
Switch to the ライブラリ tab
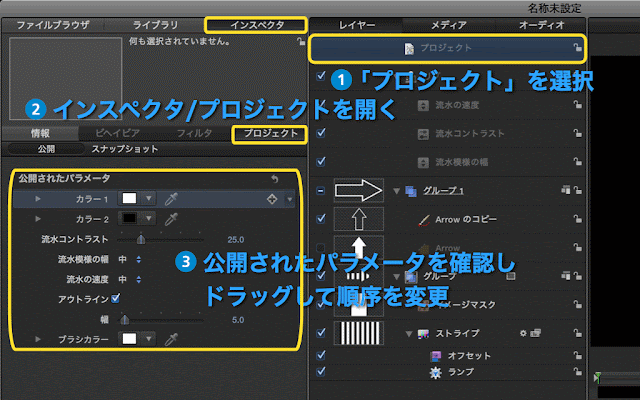(156, 25)
